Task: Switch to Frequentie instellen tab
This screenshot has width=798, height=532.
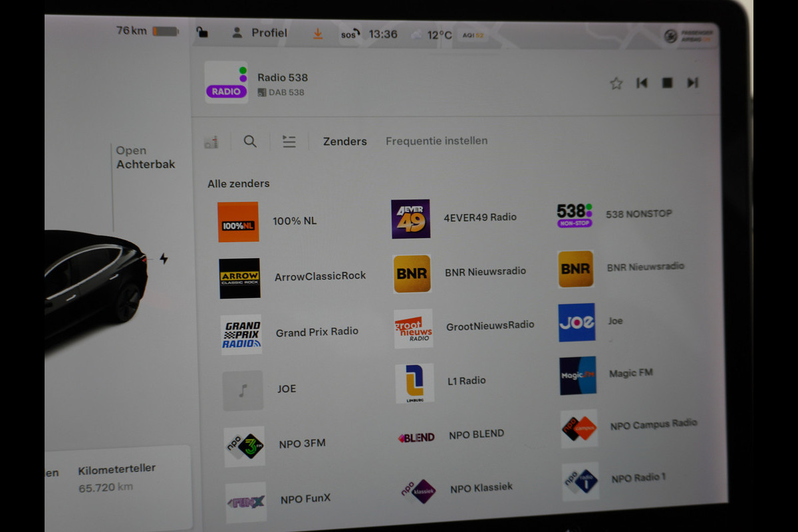Action: [436, 141]
